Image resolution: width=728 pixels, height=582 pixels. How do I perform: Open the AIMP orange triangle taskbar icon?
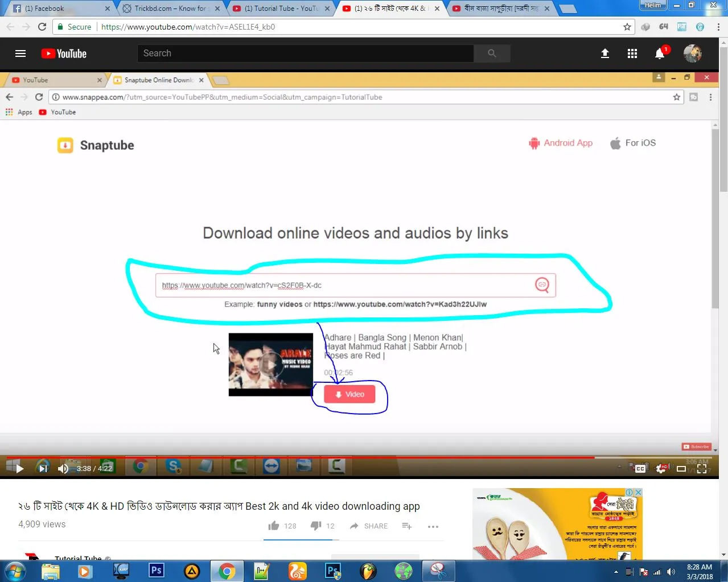(192, 571)
